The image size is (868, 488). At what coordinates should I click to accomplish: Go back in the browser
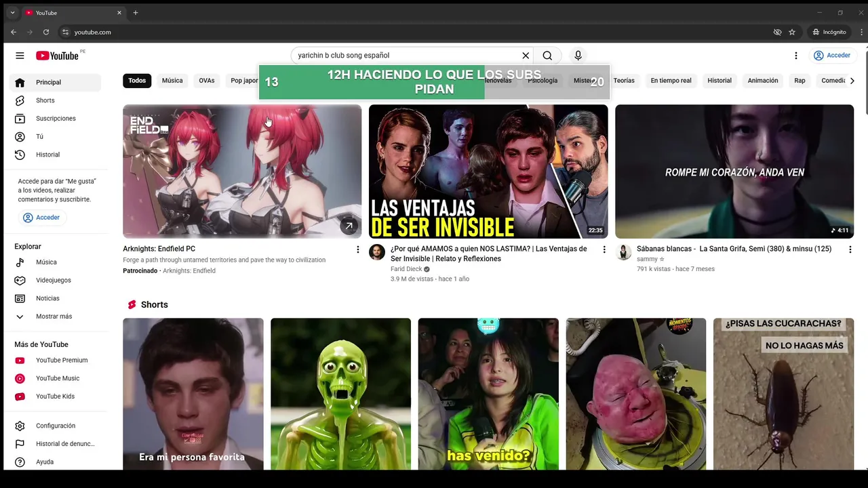coord(14,32)
